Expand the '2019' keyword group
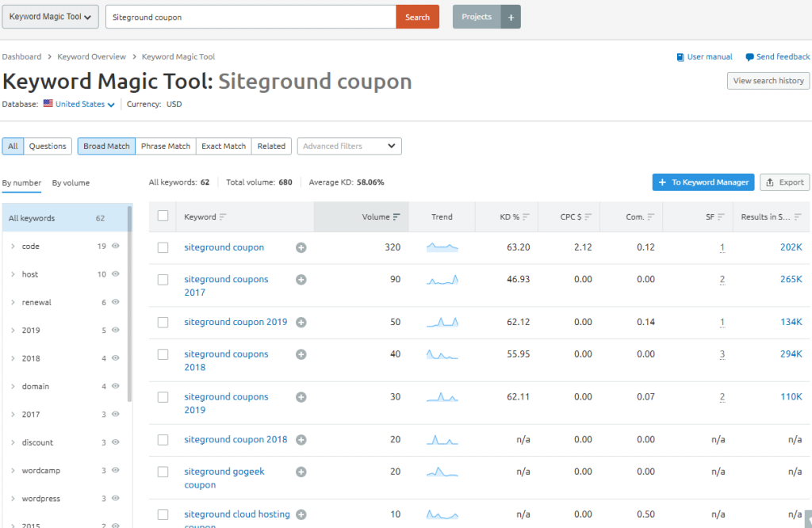This screenshot has height=528, width=812. [13, 331]
